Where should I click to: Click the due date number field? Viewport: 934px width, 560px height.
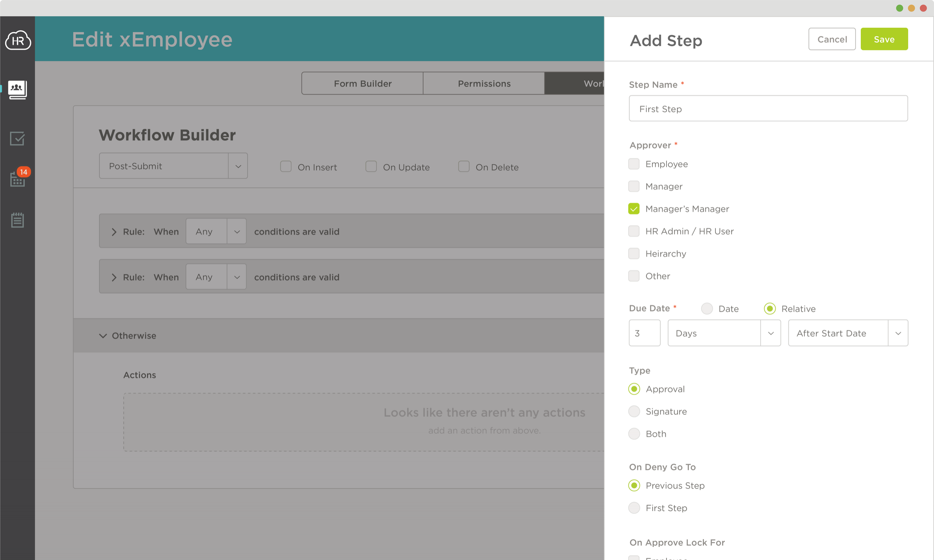coord(644,333)
